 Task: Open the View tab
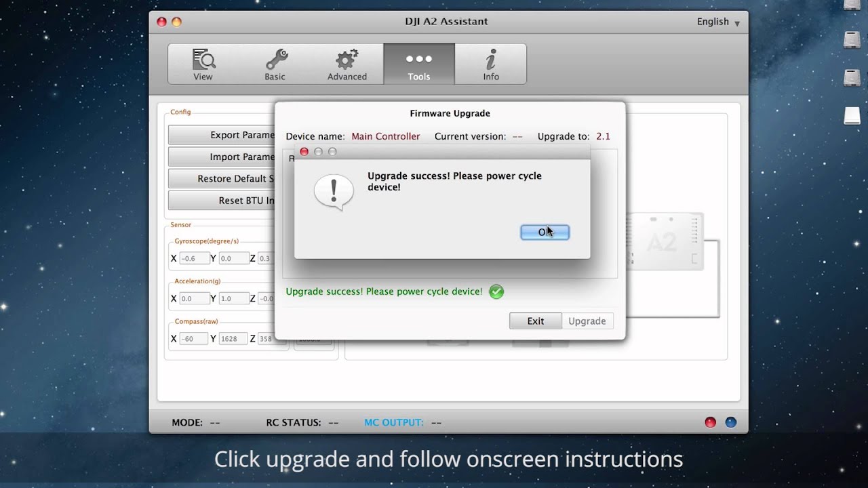pyautogui.click(x=203, y=64)
